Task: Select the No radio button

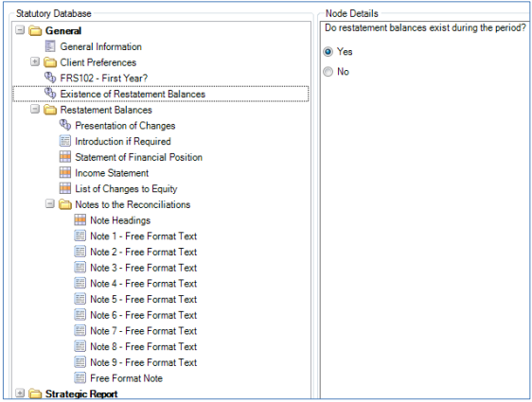Action: pyautogui.click(x=328, y=72)
